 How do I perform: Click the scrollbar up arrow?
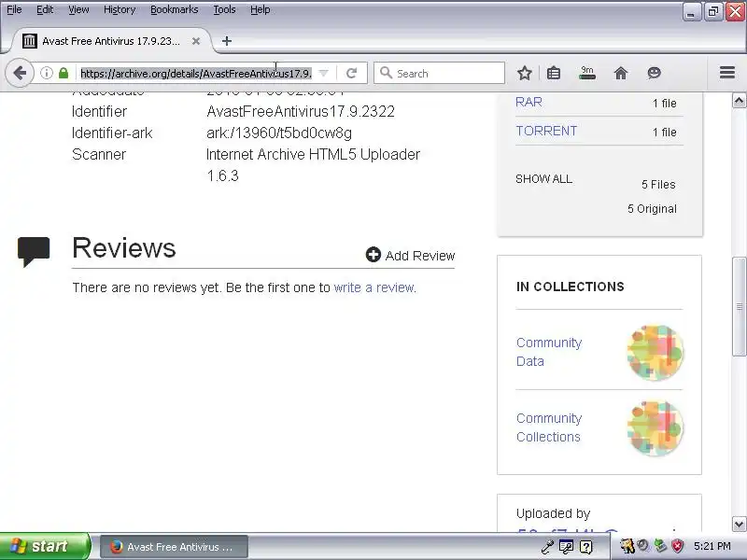[739, 101]
